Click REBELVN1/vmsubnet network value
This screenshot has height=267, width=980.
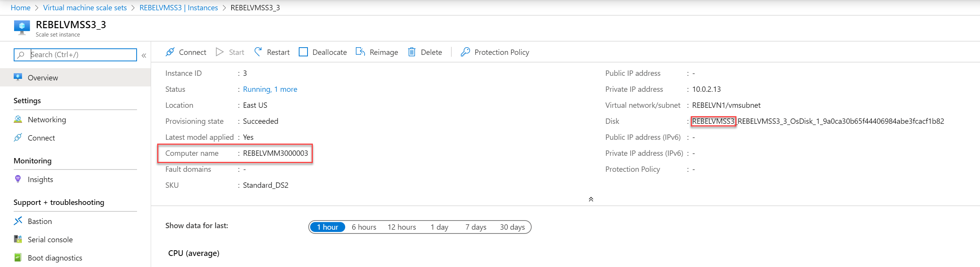tap(726, 105)
